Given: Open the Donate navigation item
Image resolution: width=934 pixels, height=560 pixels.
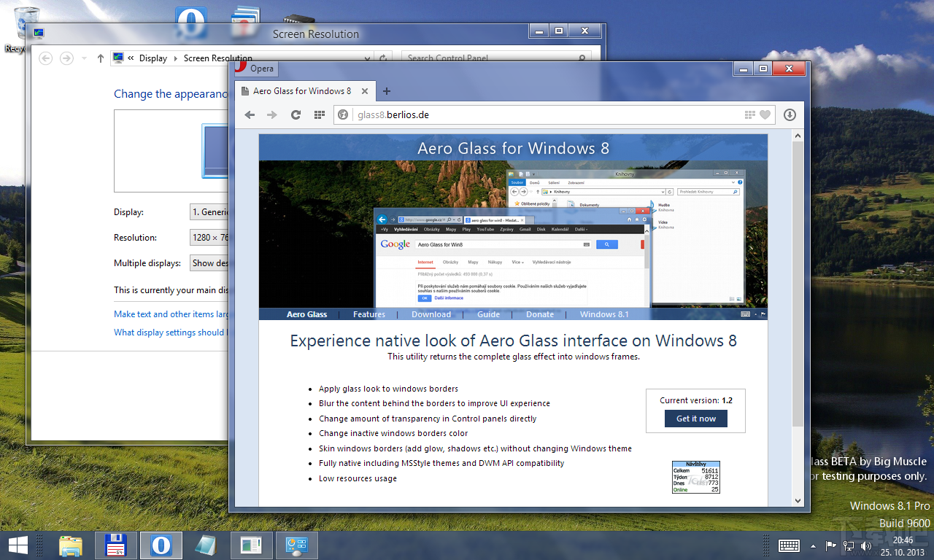Looking at the screenshot, I should pyautogui.click(x=540, y=314).
